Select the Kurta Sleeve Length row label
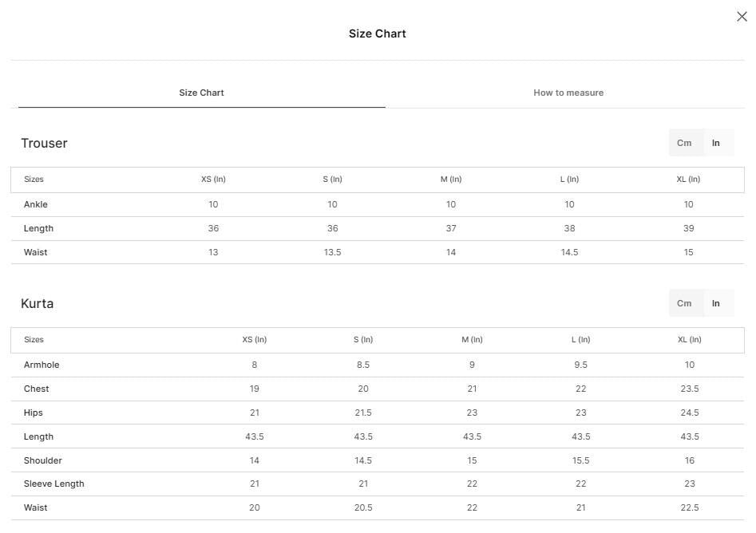This screenshot has width=756, height=533. pos(54,484)
